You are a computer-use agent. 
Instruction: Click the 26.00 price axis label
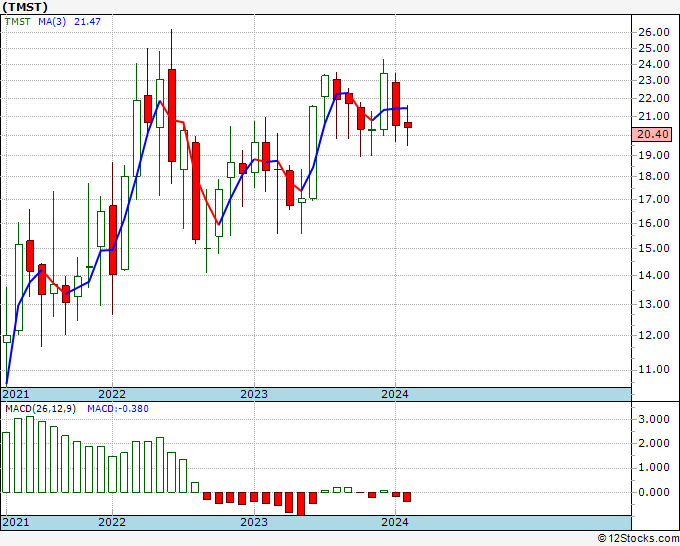tap(654, 32)
